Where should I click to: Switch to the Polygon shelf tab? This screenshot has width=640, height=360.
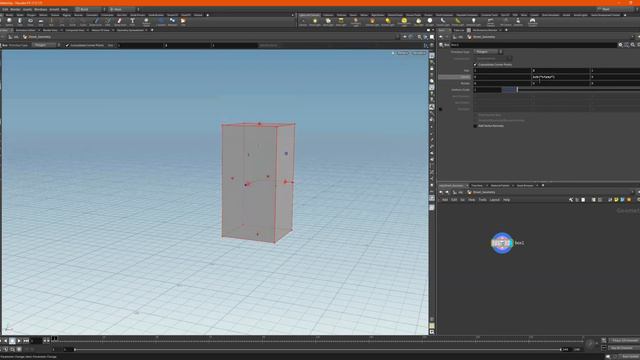pos(31,15)
